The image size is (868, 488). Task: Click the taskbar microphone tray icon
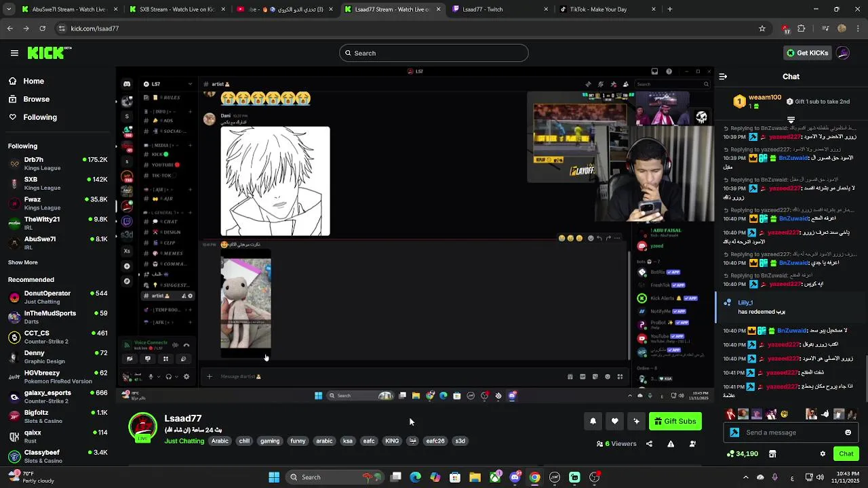tap(774, 477)
